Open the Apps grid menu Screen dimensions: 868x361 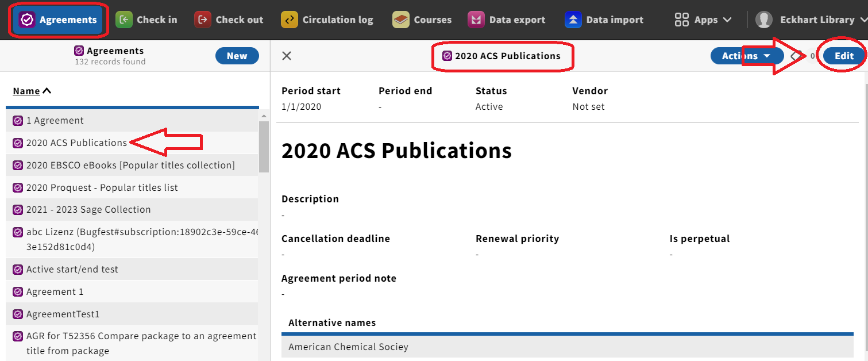703,20
